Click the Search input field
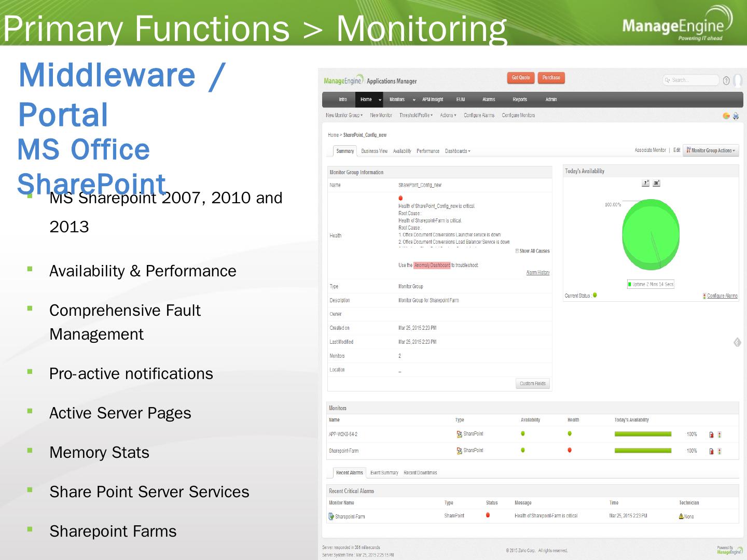Image resolution: width=747 pixels, height=560 pixels. [x=691, y=80]
